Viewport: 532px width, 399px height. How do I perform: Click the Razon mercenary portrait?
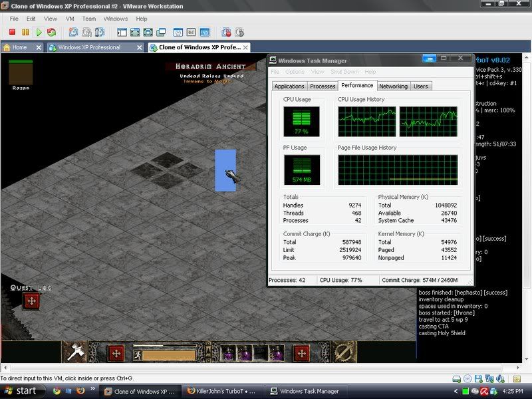[21, 72]
